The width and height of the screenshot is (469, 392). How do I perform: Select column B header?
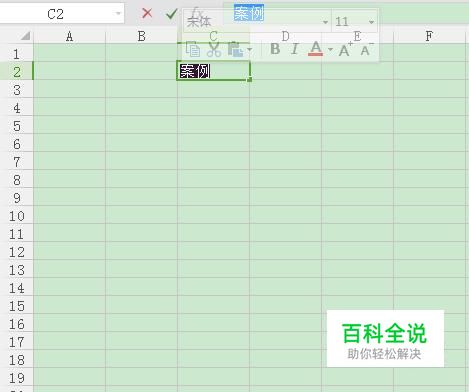pyautogui.click(x=141, y=36)
